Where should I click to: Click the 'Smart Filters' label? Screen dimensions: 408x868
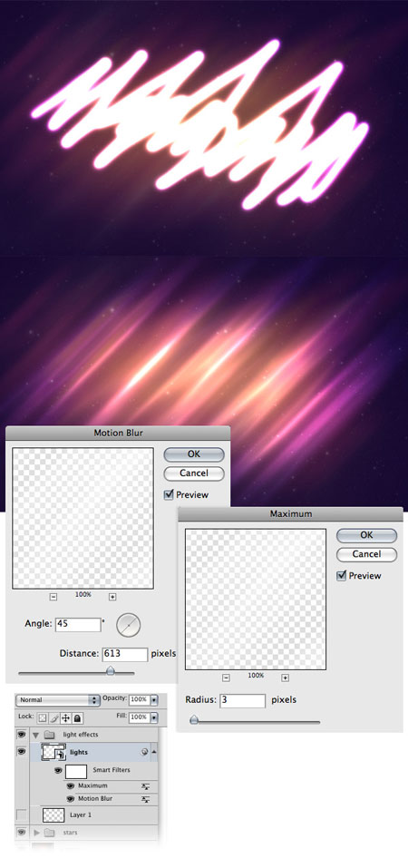coord(112,770)
